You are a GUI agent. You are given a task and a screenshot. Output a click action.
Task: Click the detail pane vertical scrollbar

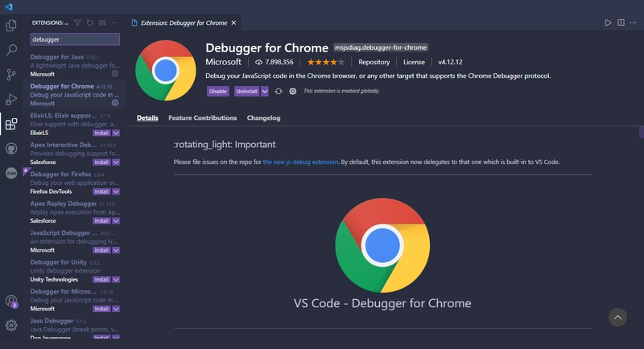tap(641, 133)
